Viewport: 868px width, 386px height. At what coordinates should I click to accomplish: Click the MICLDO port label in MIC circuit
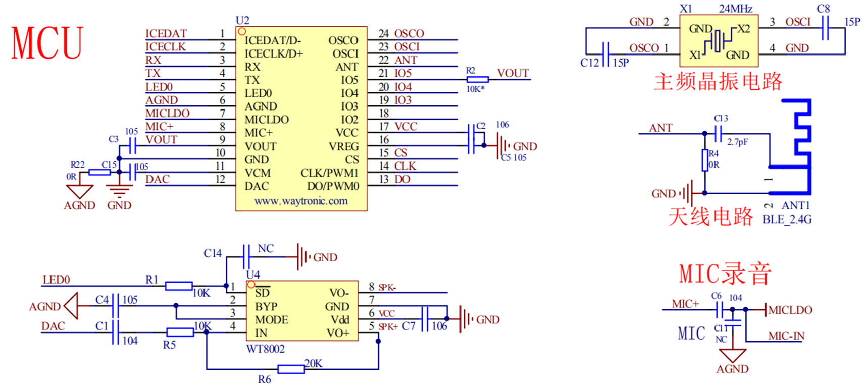click(x=790, y=310)
